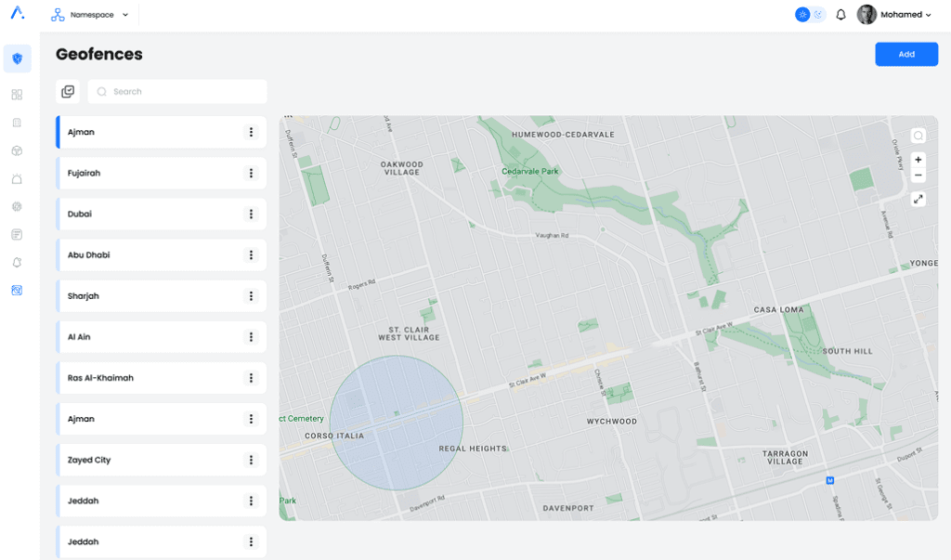Open the geofence map icon in sidebar
Screen dimensions: 951x560
click(x=17, y=291)
